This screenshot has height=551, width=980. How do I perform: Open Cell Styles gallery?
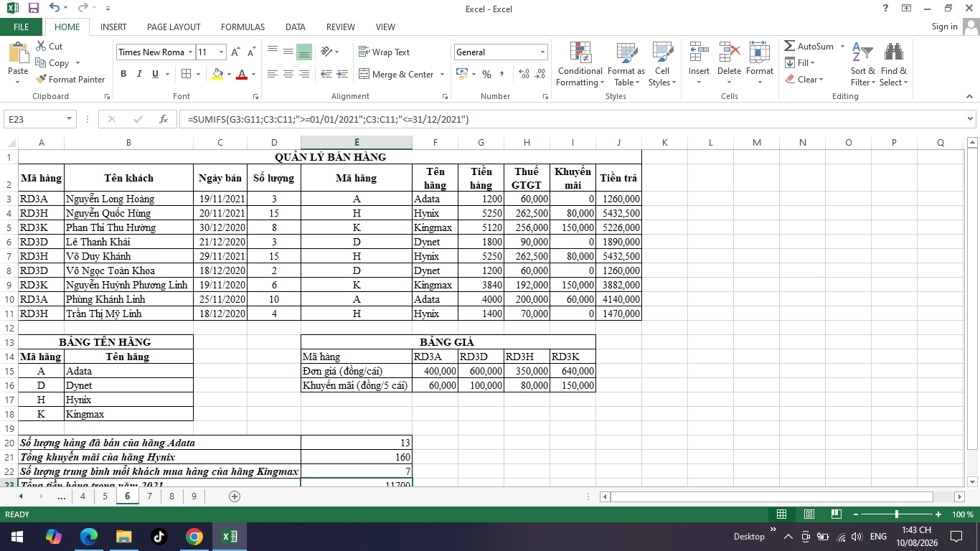point(662,64)
